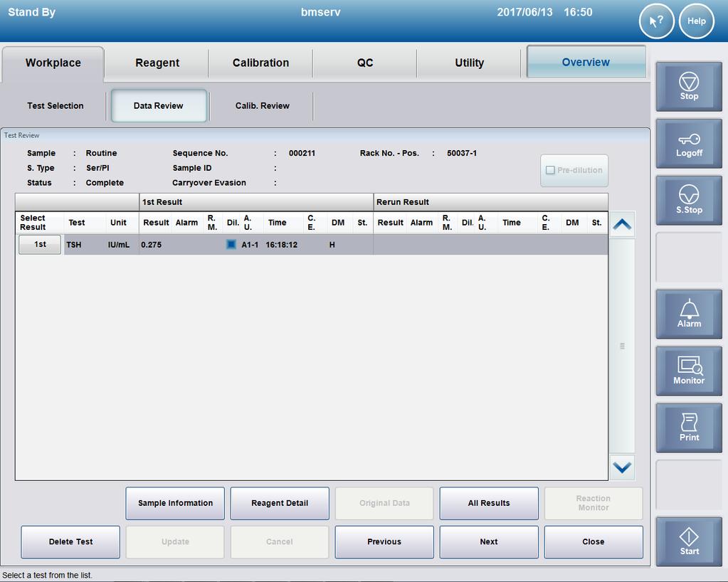The width and height of the screenshot is (728, 582).
Task: Click the Rerun Result column group header
Action: [x=491, y=202]
